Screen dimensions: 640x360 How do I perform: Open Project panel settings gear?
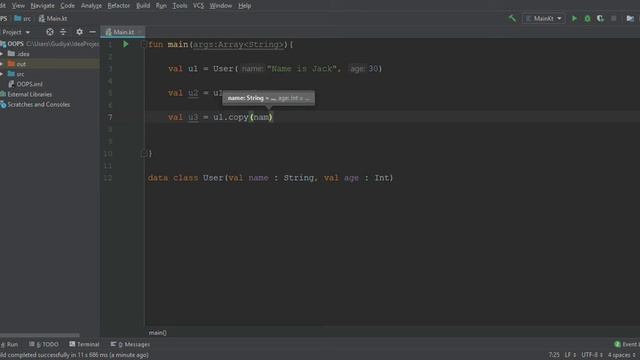tap(79, 32)
